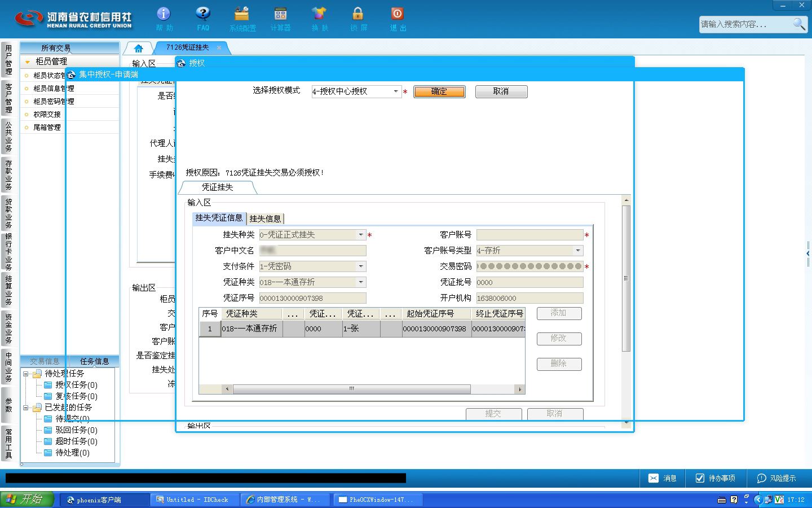Click the search magnifier icon
The width and height of the screenshot is (812, 508).
[x=799, y=24]
